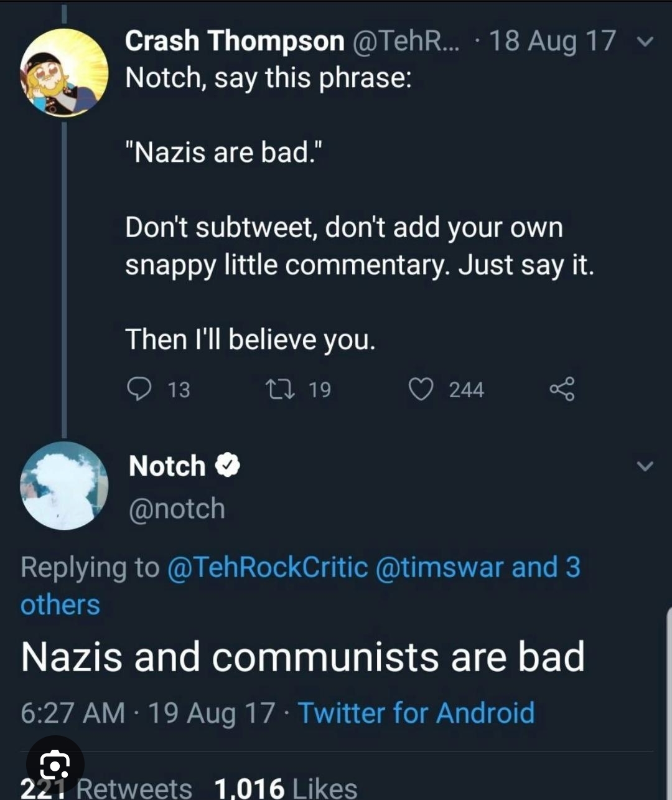
Task: Like the tweet with the heart icon
Action: tap(421, 389)
